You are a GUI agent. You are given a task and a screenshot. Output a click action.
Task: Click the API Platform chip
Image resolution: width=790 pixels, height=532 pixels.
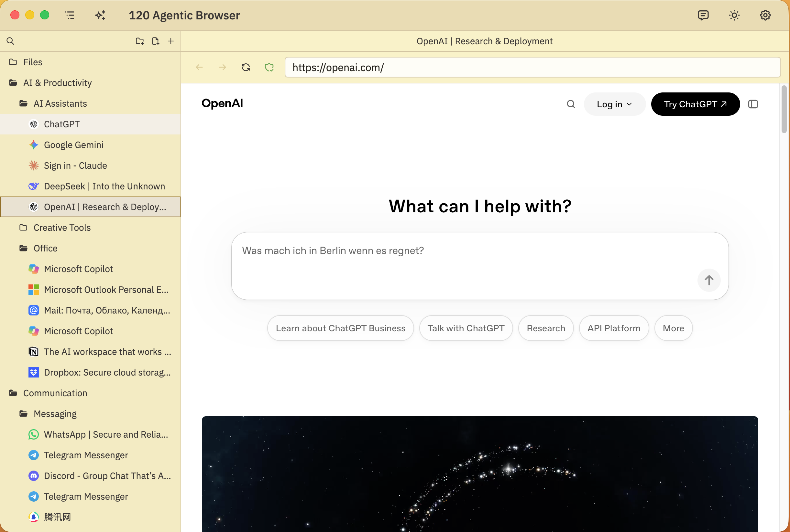click(614, 328)
